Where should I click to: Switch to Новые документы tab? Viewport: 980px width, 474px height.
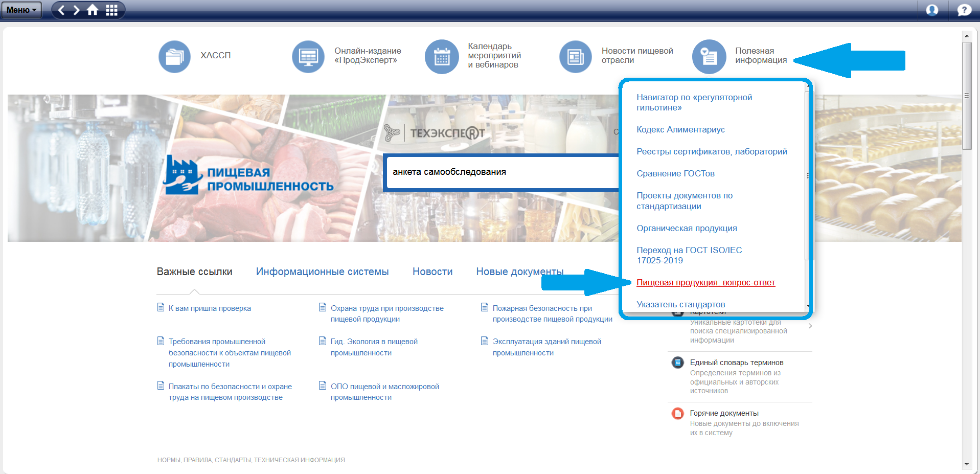click(520, 272)
